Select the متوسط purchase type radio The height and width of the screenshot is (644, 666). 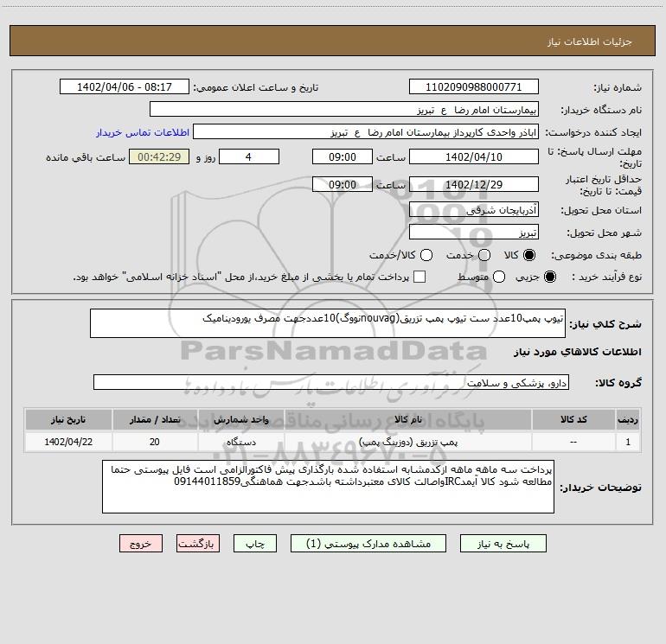tap(499, 277)
